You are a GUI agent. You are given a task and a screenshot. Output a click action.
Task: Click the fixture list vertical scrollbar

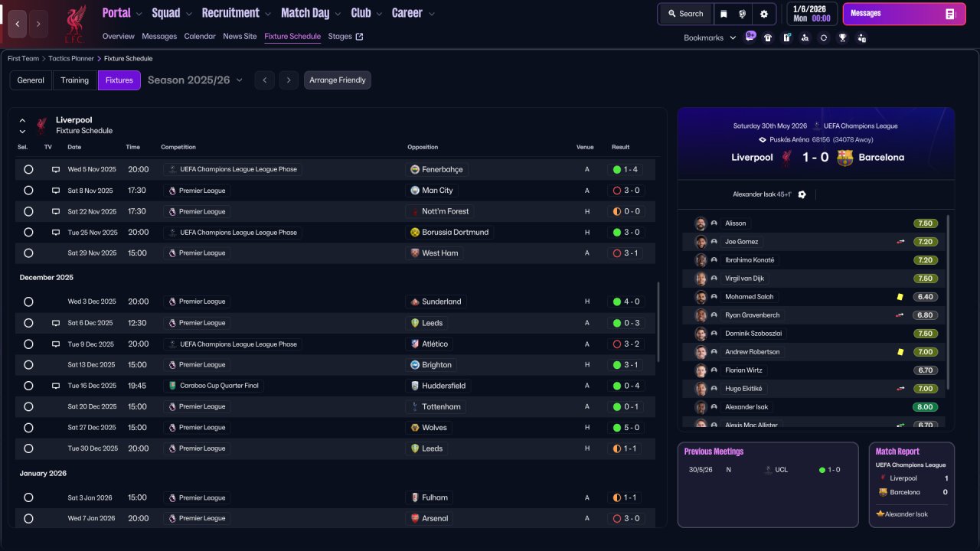pos(658,321)
